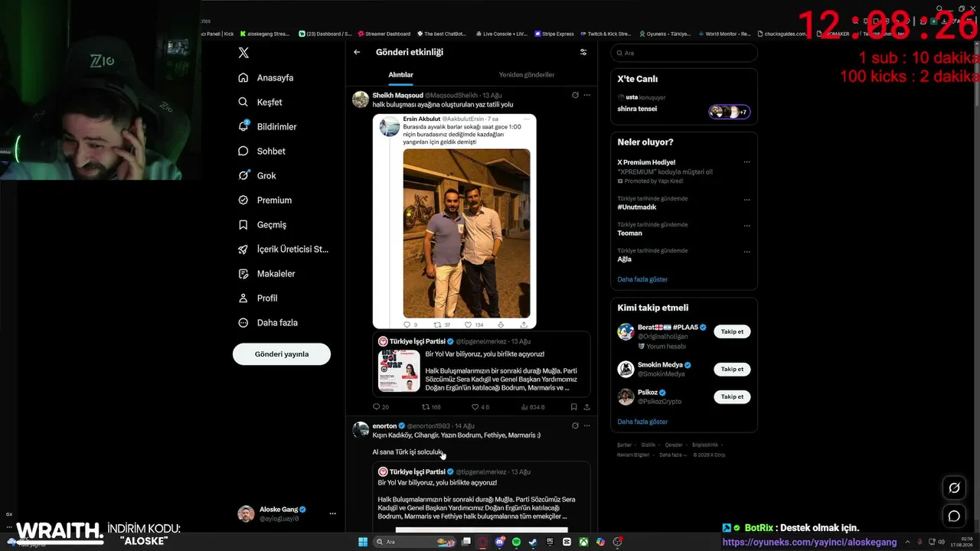980x551 pixels.
Task: Open options for #Unutmadık trend
Action: point(747,199)
